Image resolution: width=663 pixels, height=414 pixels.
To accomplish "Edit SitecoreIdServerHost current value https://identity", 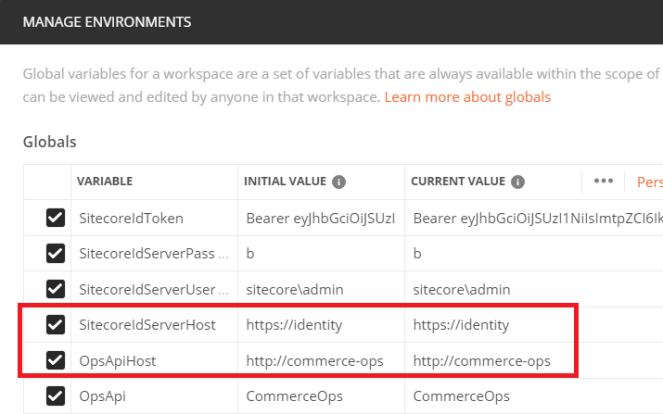I will point(534,325).
